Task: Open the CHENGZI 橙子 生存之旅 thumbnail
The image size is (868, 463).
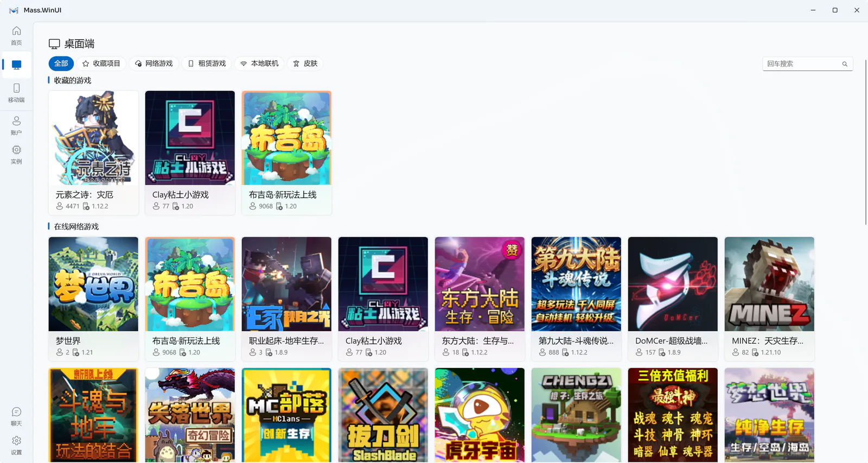Action: coord(576,415)
